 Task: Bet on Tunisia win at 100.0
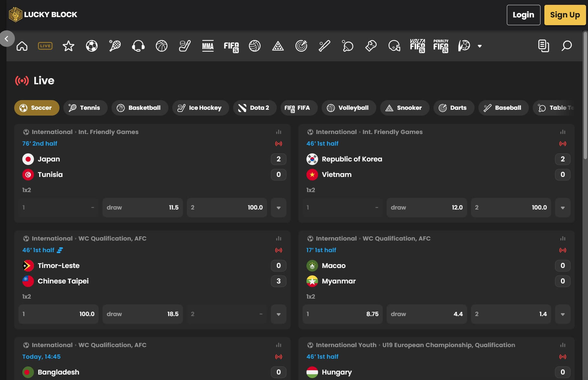coord(227,208)
